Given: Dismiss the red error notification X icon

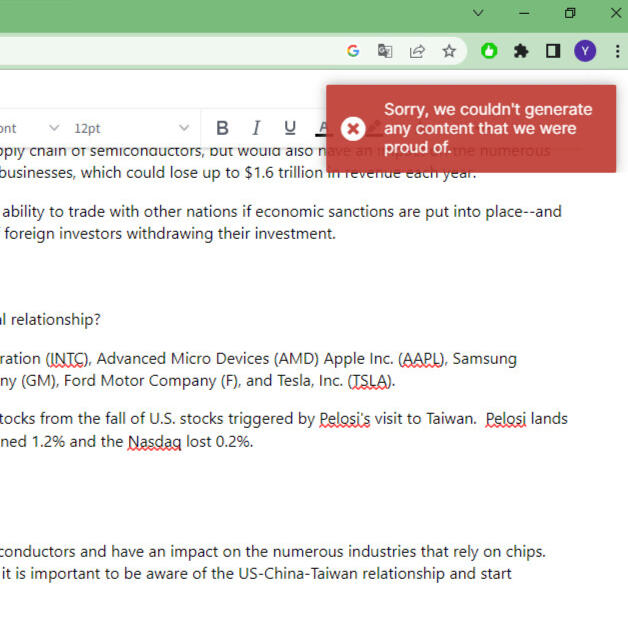Looking at the screenshot, I should click(352, 128).
